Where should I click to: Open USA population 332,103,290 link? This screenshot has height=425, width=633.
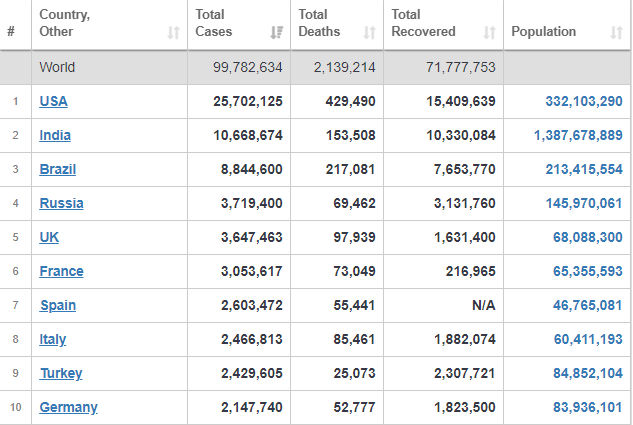pyautogui.click(x=584, y=101)
